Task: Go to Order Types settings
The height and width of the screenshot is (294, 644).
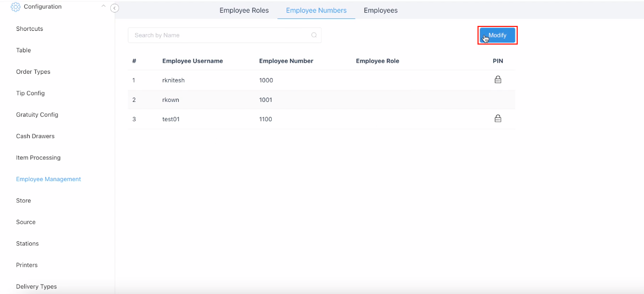Action: coord(33,72)
